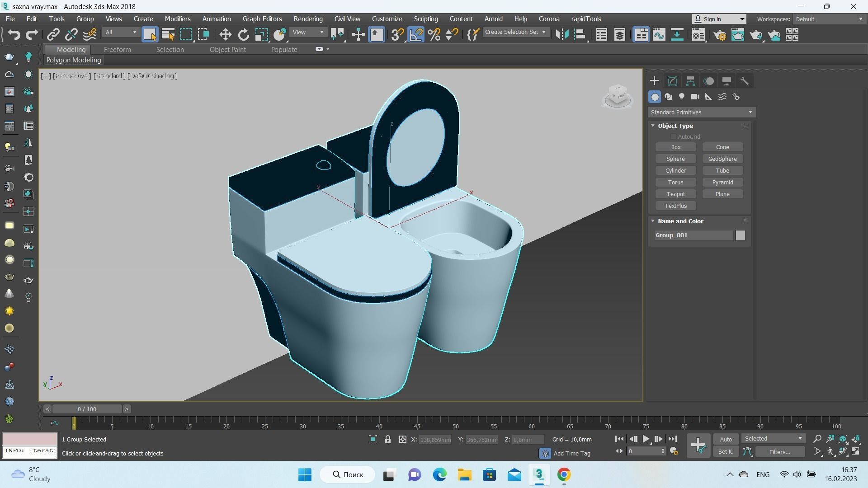Open the Standard Primitives dropdown
Image resolution: width=868 pixels, height=488 pixels.
coord(702,113)
